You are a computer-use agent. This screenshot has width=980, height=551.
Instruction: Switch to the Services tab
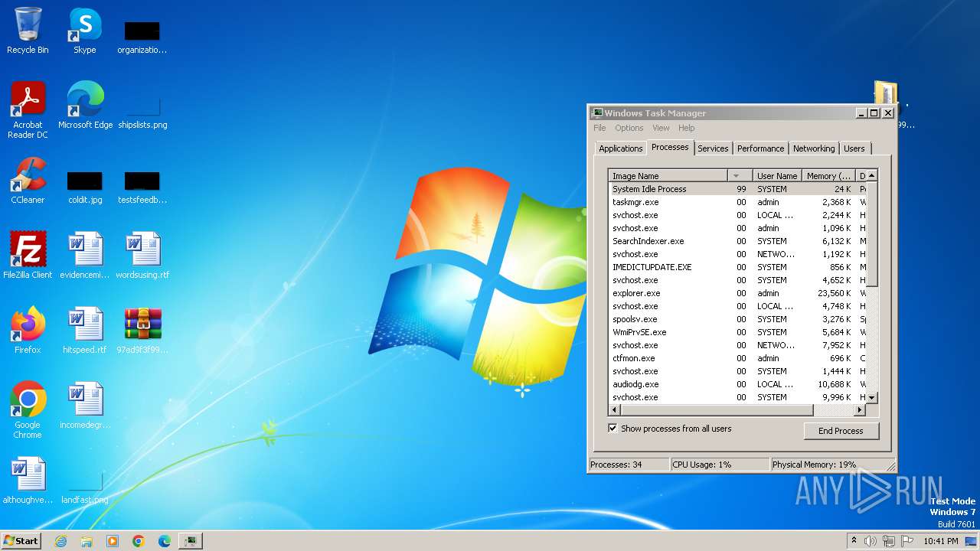[713, 148]
